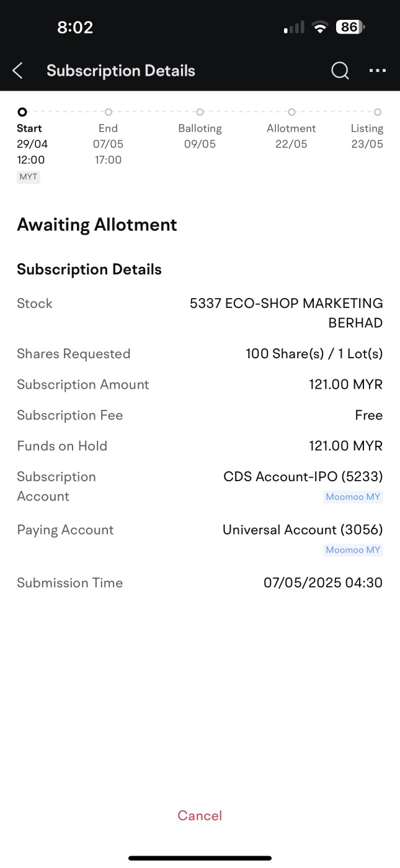This screenshot has height=868, width=400.
Task: Select the Start timeline marker
Action: click(22, 112)
